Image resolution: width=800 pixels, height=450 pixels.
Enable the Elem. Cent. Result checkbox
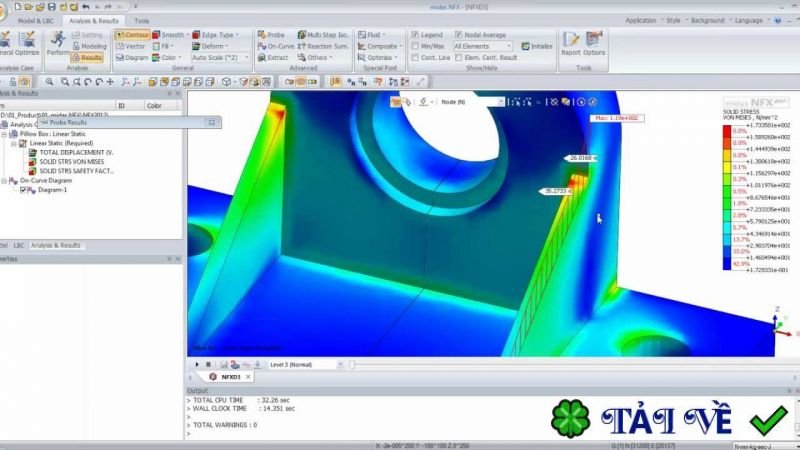458,58
